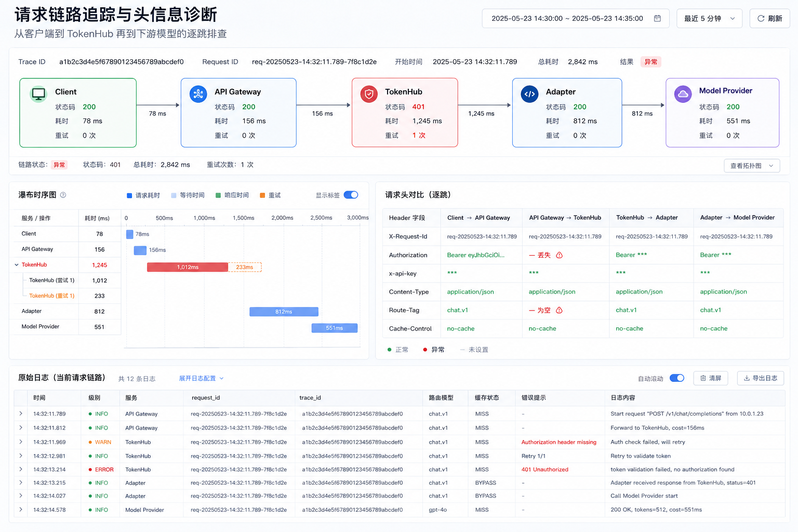Click the Cache-Control header field row label
The height and width of the screenshot is (532, 798).
point(410,329)
